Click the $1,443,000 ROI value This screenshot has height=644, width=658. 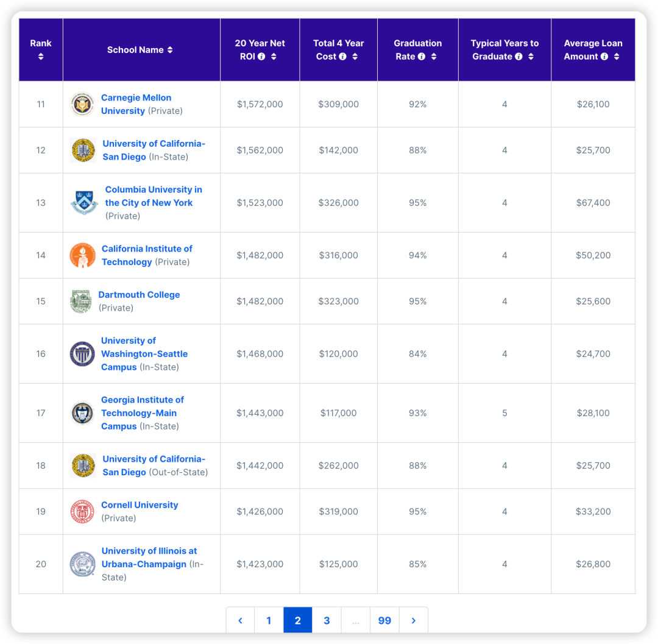click(x=260, y=413)
